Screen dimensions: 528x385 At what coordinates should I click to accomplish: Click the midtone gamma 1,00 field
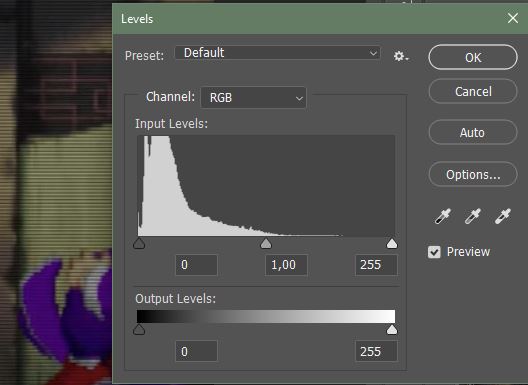(286, 265)
